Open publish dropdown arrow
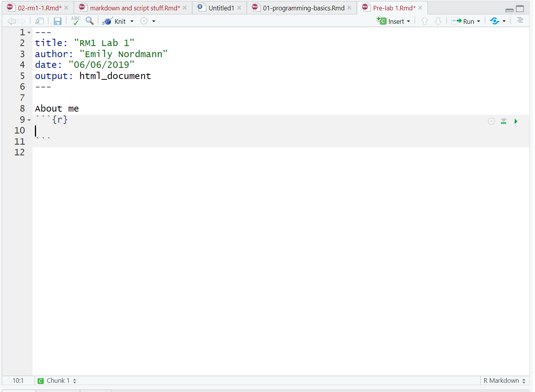 click(x=504, y=21)
